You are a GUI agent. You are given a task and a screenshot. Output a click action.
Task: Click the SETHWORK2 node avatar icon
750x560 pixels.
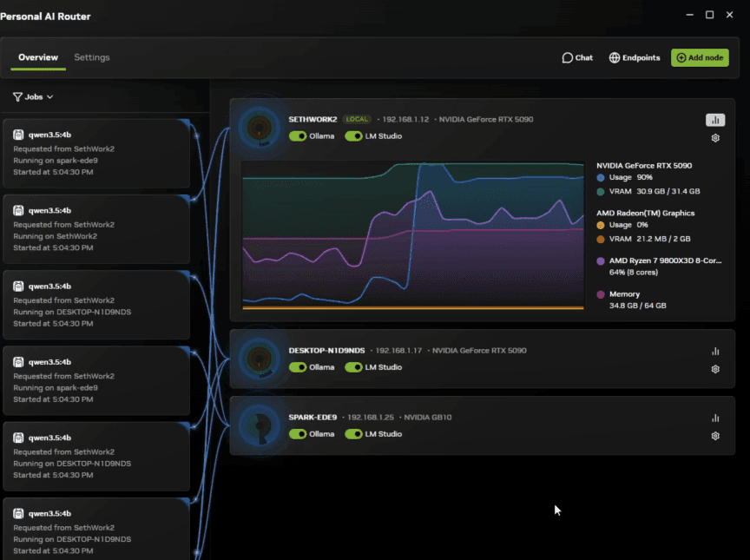260,128
